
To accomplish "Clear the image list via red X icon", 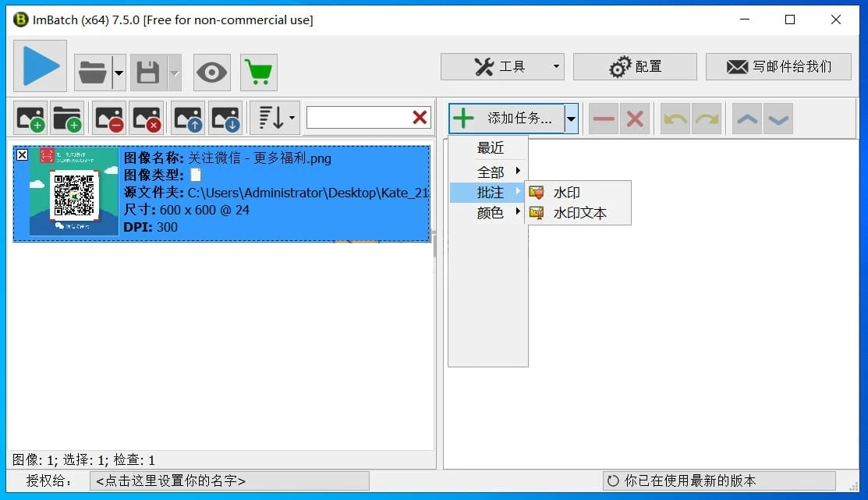I will click(x=146, y=117).
